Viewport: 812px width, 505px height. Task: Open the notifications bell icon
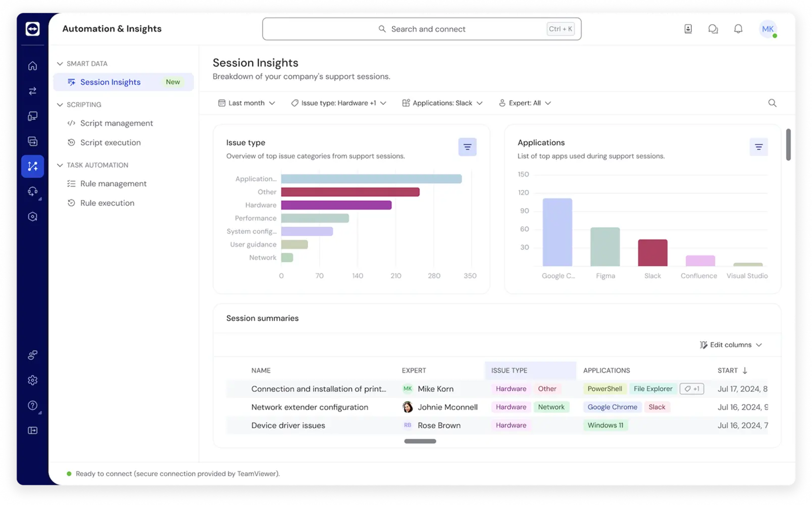(738, 29)
